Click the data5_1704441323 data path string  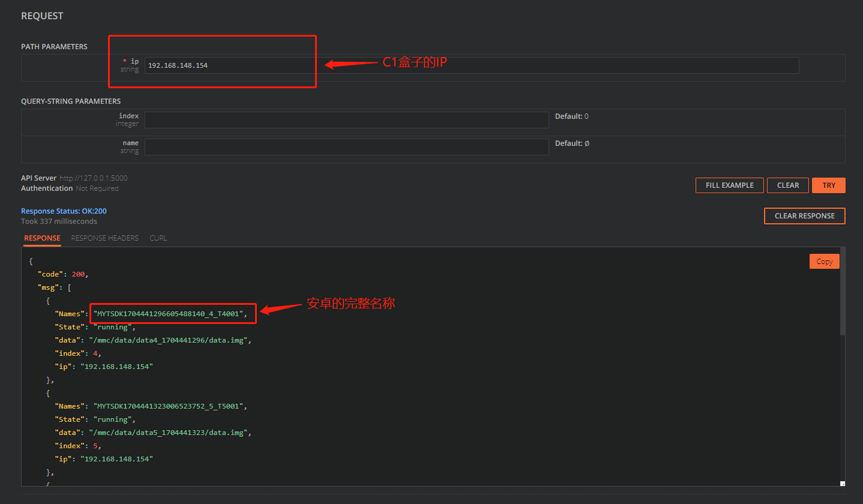169,433
